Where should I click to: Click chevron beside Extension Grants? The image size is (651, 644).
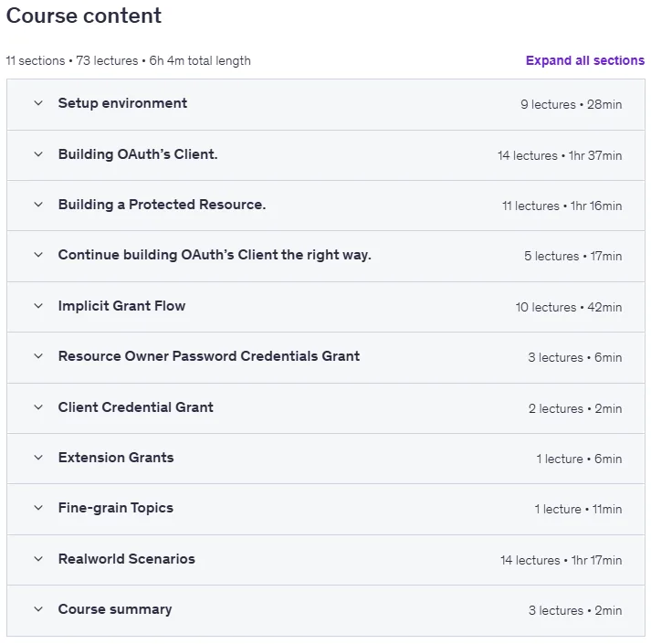38,458
